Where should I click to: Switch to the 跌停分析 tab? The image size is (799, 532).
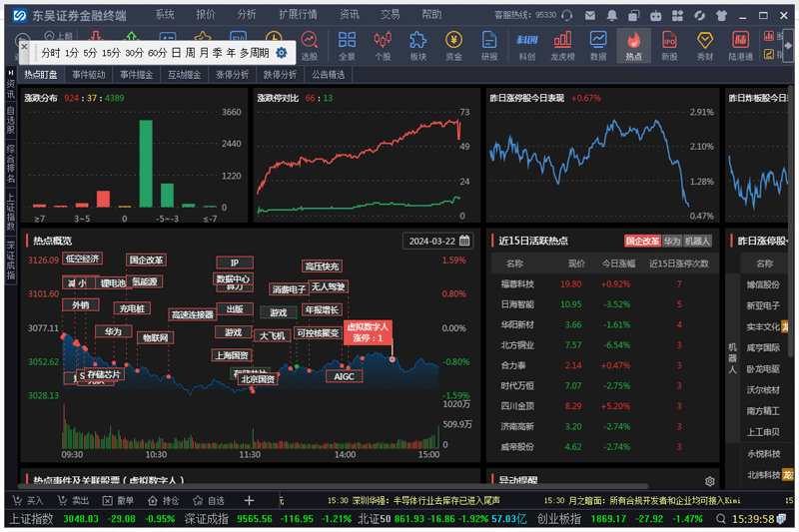point(281,75)
